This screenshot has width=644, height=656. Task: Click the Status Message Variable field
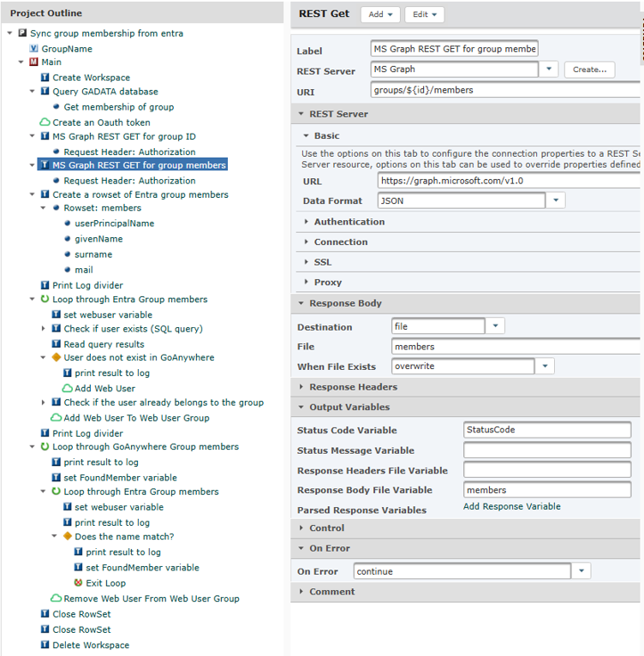[x=547, y=450]
